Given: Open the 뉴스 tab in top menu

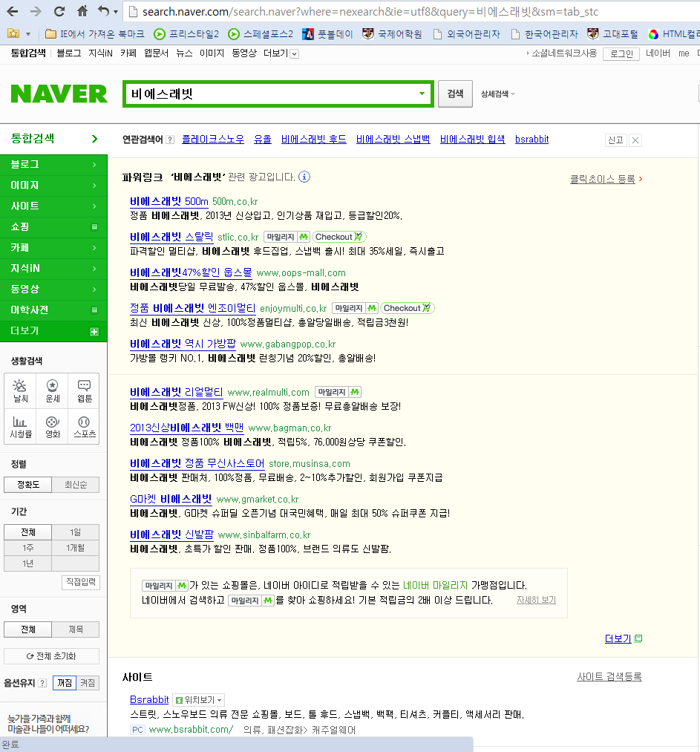Looking at the screenshot, I should [184, 53].
